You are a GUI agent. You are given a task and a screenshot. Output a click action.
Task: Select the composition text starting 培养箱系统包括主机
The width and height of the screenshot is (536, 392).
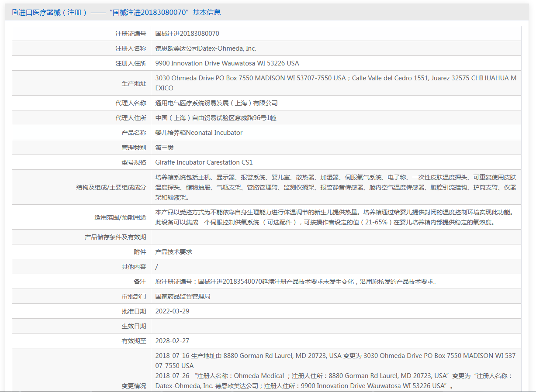pos(336,187)
